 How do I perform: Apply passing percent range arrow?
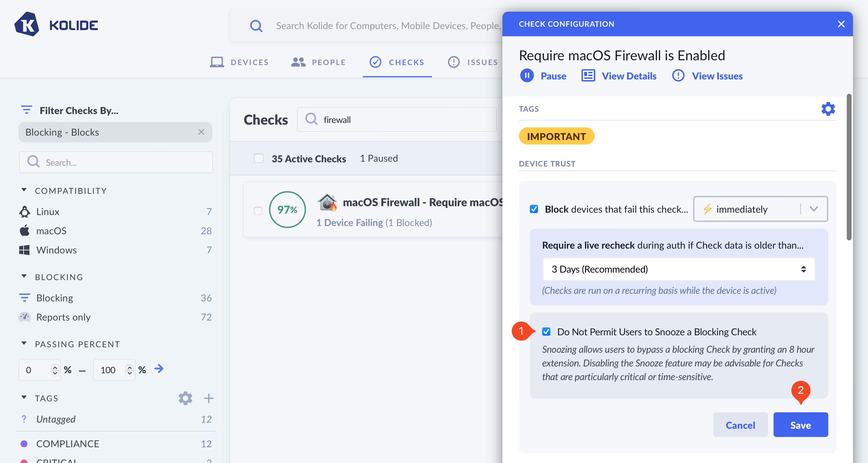pos(159,369)
